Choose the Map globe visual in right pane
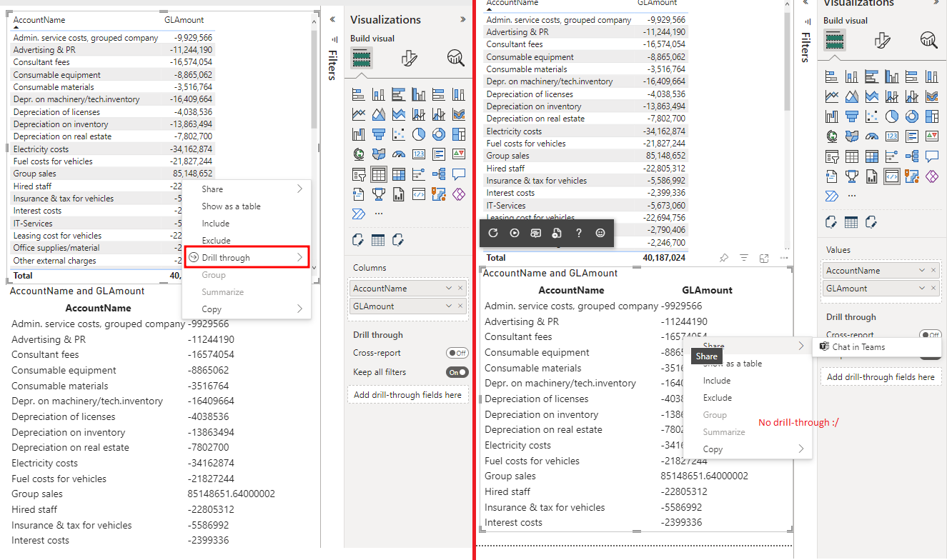 (832, 136)
